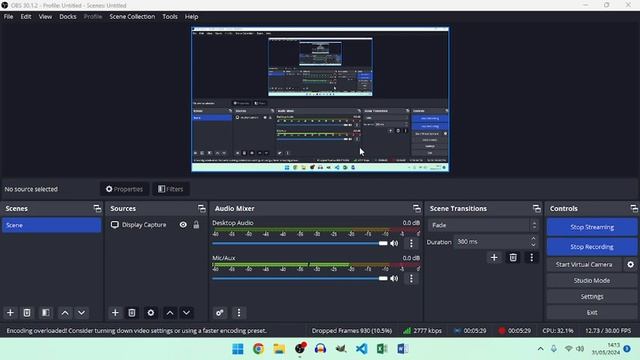Open the View menu

[45, 17]
